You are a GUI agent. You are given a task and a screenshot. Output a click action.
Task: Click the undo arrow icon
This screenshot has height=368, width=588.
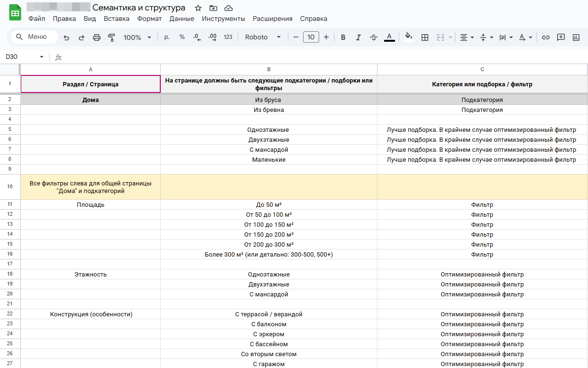pos(66,37)
